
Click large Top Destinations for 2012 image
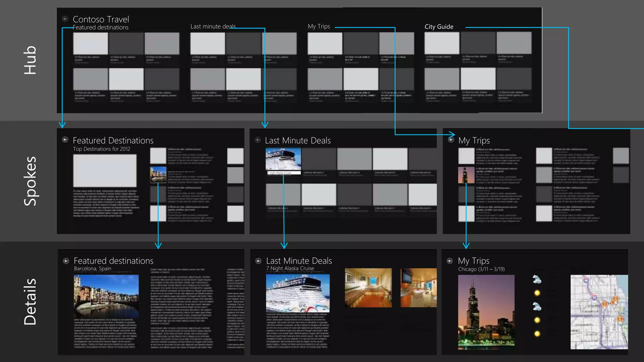point(105,171)
